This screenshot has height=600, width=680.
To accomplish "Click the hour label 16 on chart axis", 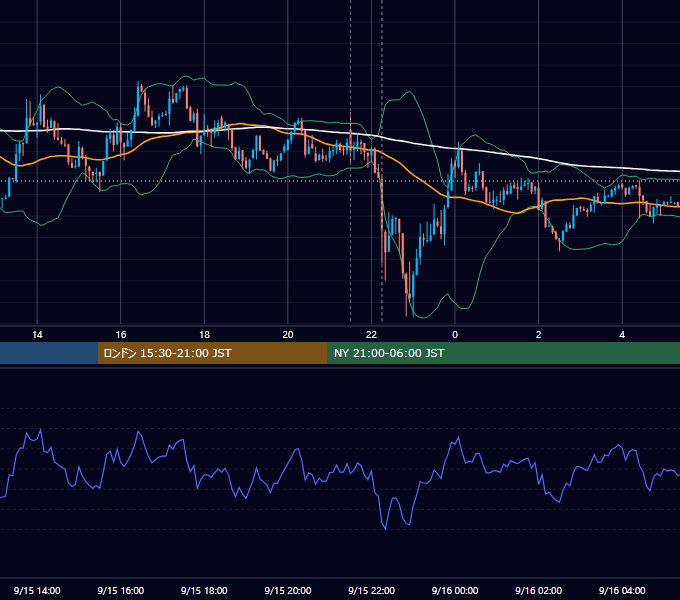I will pyautogui.click(x=121, y=335).
